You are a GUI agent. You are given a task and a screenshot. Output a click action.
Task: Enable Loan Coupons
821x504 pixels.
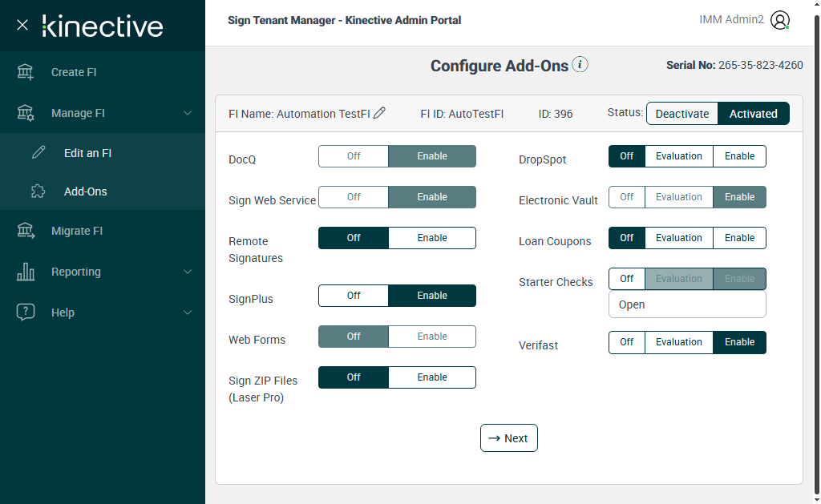739,238
